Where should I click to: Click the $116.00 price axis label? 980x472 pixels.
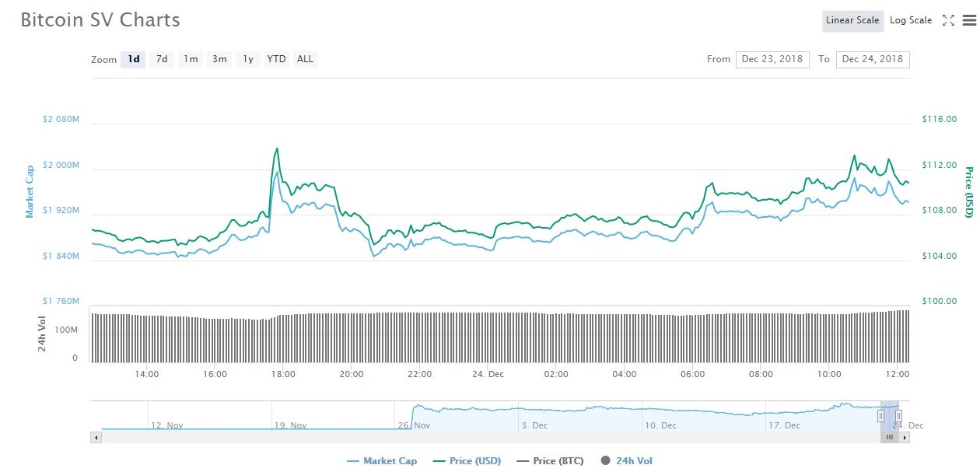pyautogui.click(x=939, y=120)
